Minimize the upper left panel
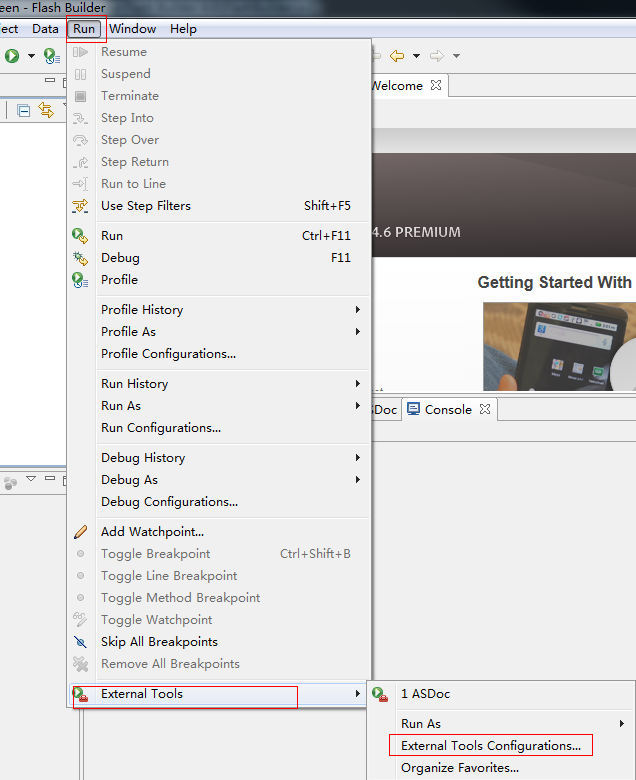 click(50, 80)
